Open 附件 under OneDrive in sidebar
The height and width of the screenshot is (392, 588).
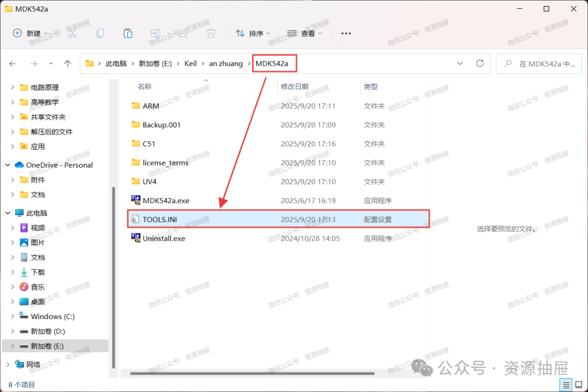click(x=38, y=180)
